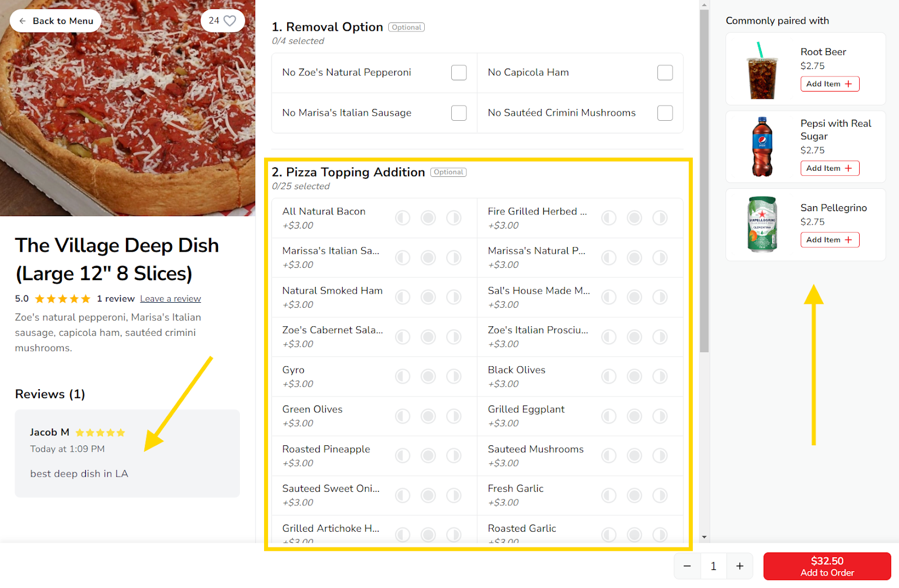Choose whole-pizza icon for Gyro topping

click(428, 376)
